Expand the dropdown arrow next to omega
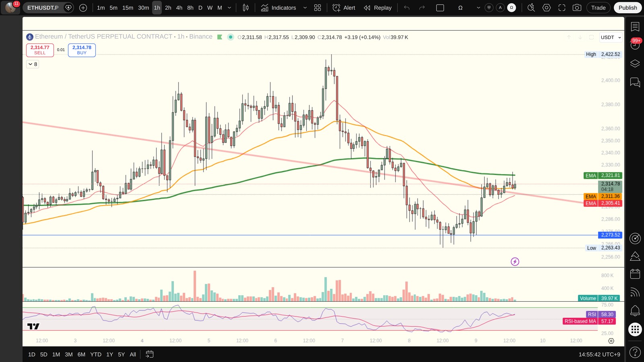 478,8
